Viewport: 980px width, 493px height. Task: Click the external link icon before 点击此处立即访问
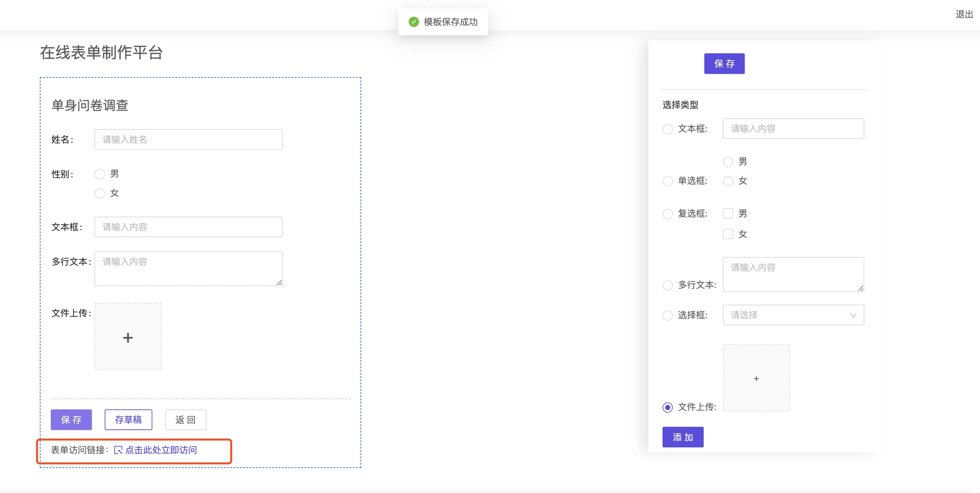[118, 450]
